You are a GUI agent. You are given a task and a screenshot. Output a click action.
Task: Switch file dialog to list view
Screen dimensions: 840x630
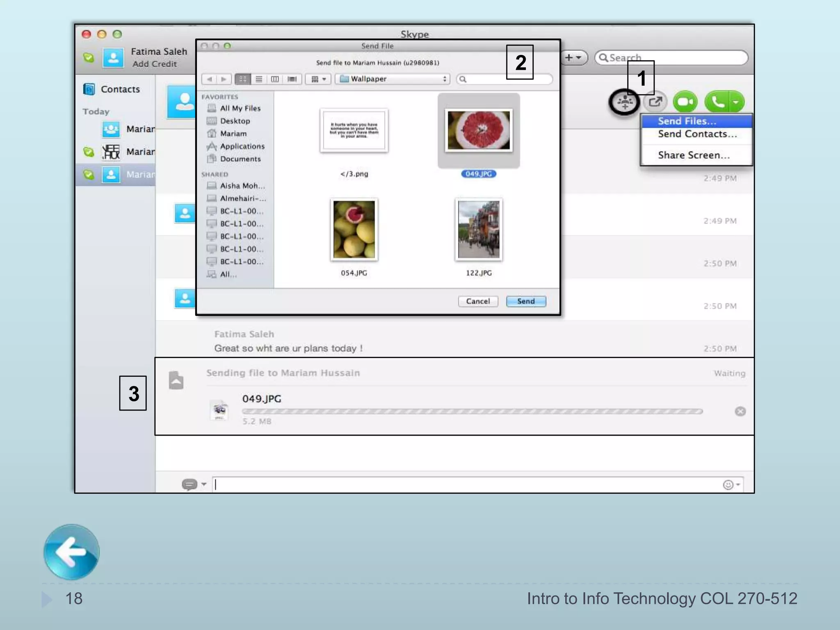[259, 79]
